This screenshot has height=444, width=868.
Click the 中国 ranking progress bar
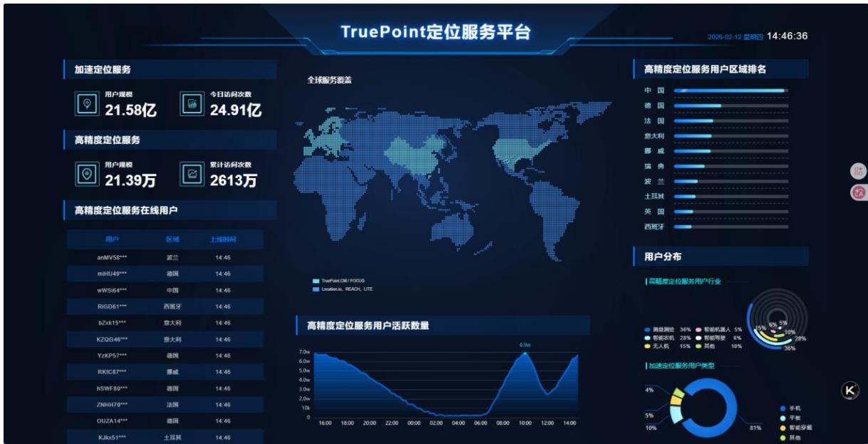(x=730, y=91)
